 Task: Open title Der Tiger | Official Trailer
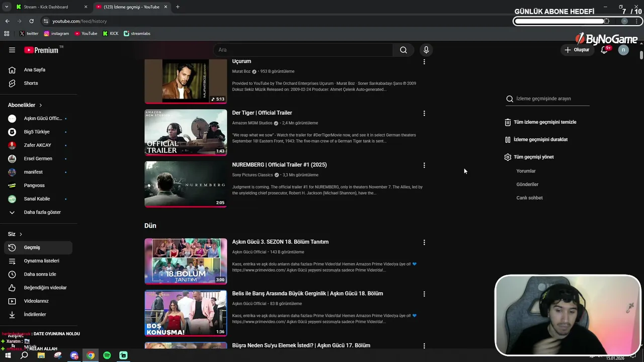tap(262, 113)
